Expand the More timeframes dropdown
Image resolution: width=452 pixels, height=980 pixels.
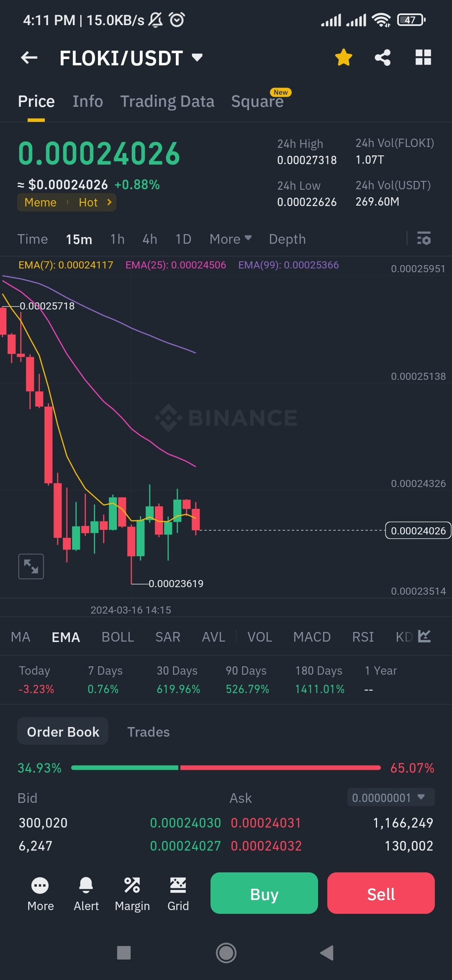point(230,239)
